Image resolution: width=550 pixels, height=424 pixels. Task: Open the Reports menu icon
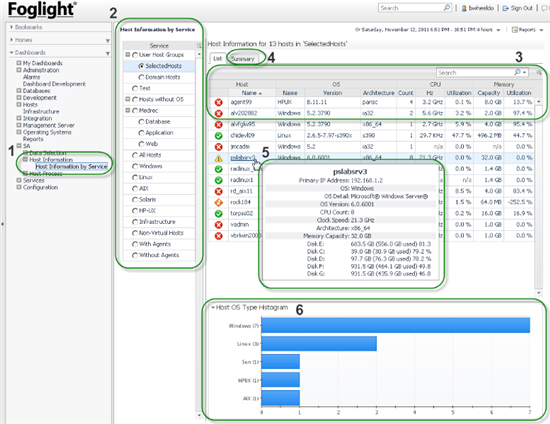click(x=515, y=30)
